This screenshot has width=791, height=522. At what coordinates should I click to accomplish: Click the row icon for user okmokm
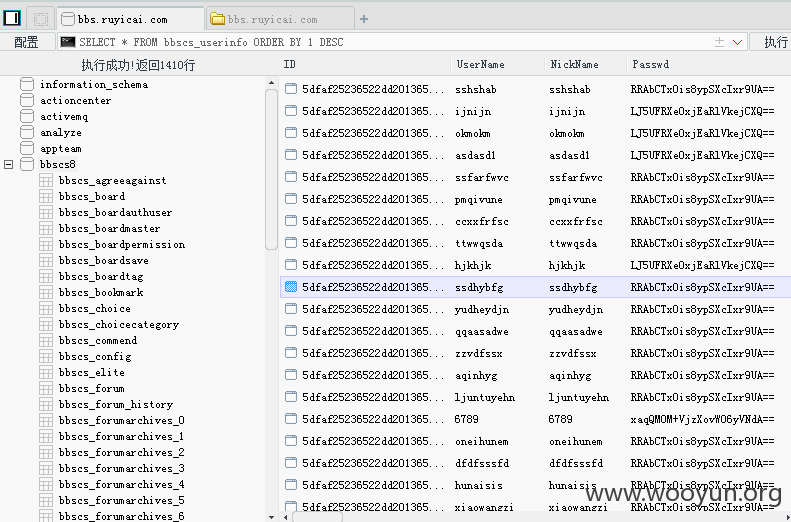click(x=291, y=133)
